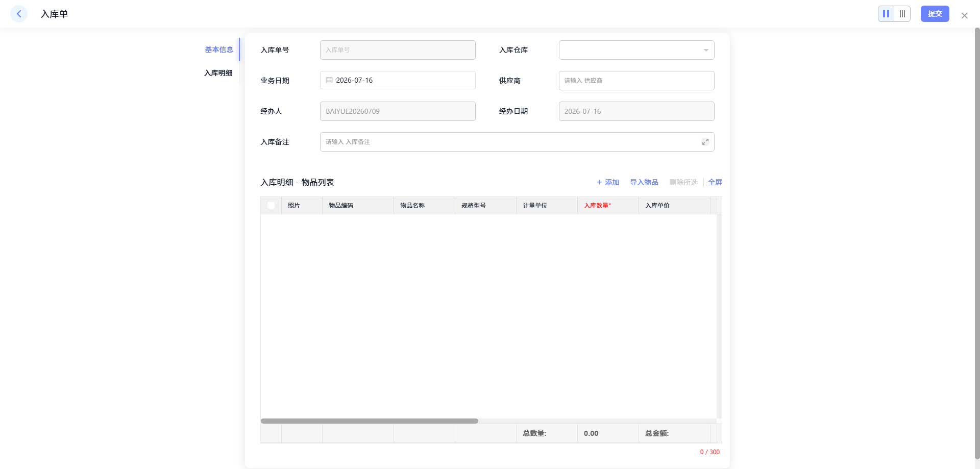Select the 基本信息 side tab
The image size is (980, 469).
(x=219, y=50)
